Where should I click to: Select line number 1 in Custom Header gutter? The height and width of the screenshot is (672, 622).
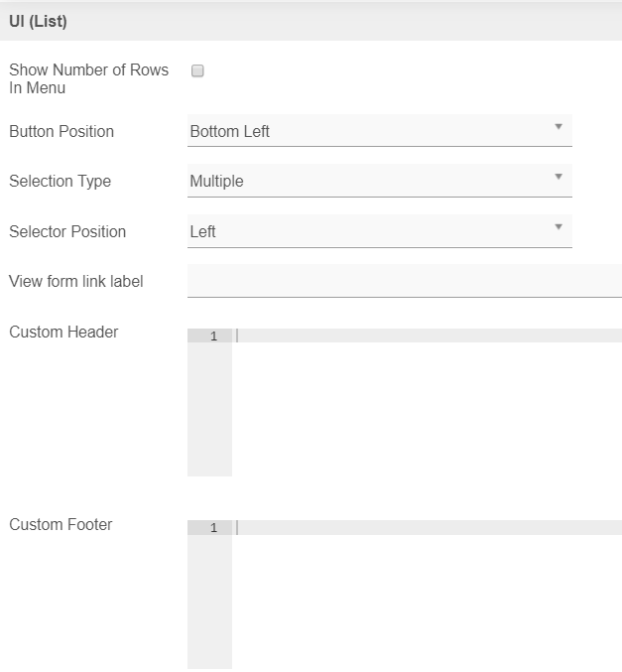pyautogui.click(x=212, y=336)
